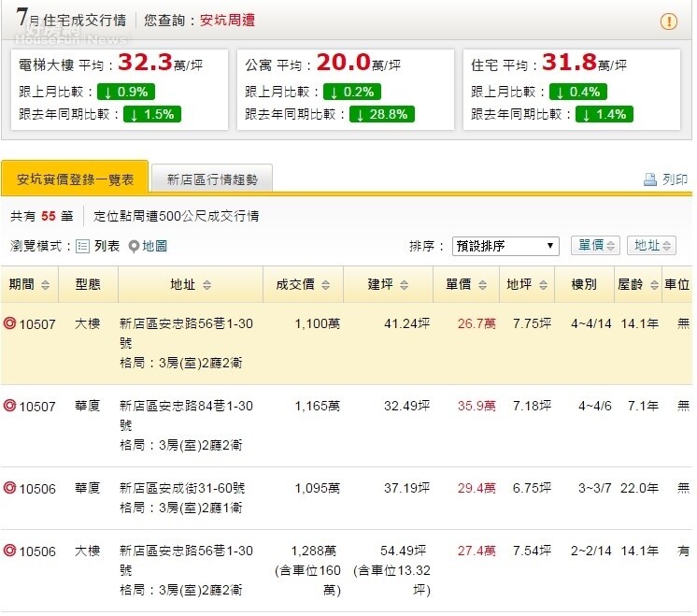Switch browse mode to 地圖
This screenshot has width=697, height=616.
[x=155, y=246]
